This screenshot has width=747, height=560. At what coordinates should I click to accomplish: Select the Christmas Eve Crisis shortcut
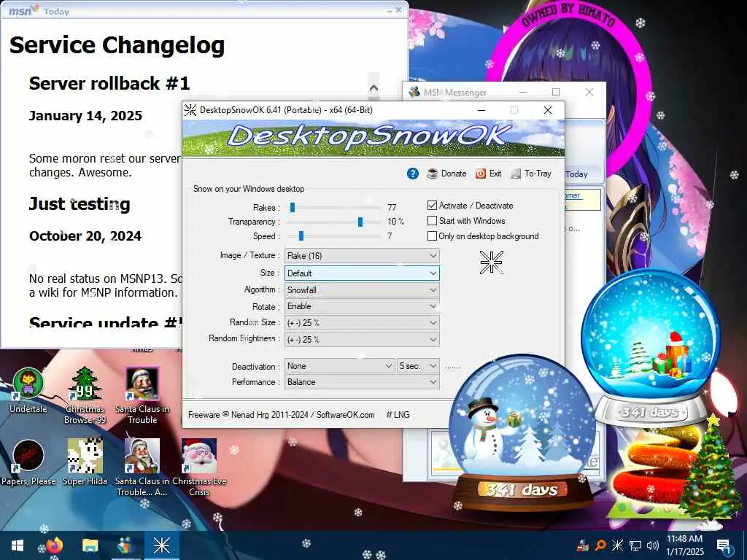199,467
